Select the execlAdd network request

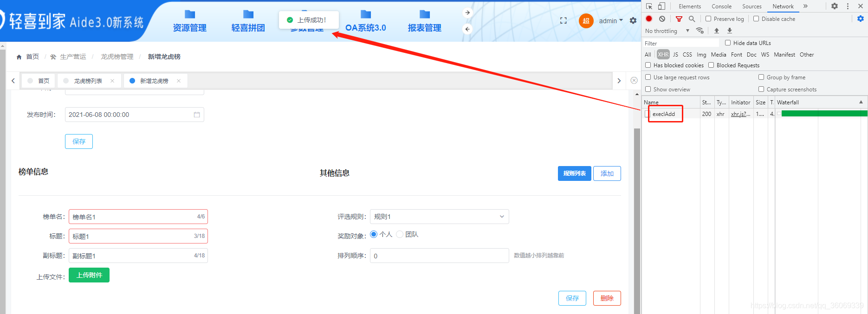(664, 114)
